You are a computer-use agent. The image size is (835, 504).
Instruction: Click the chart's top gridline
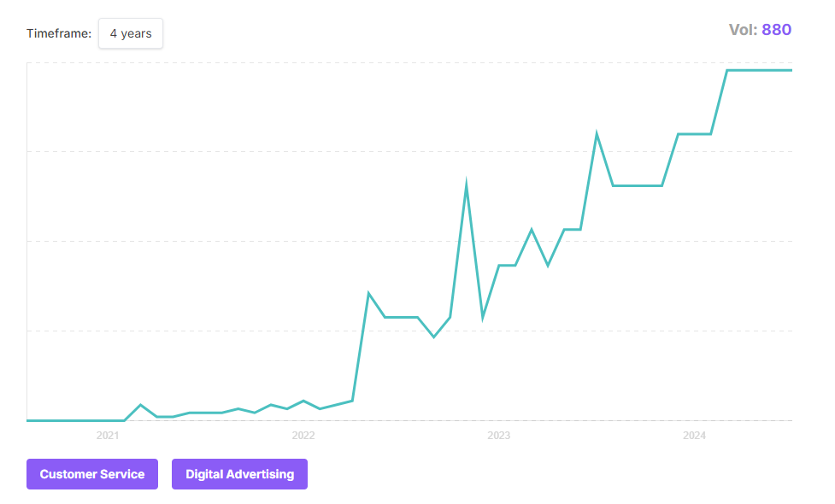410,67
